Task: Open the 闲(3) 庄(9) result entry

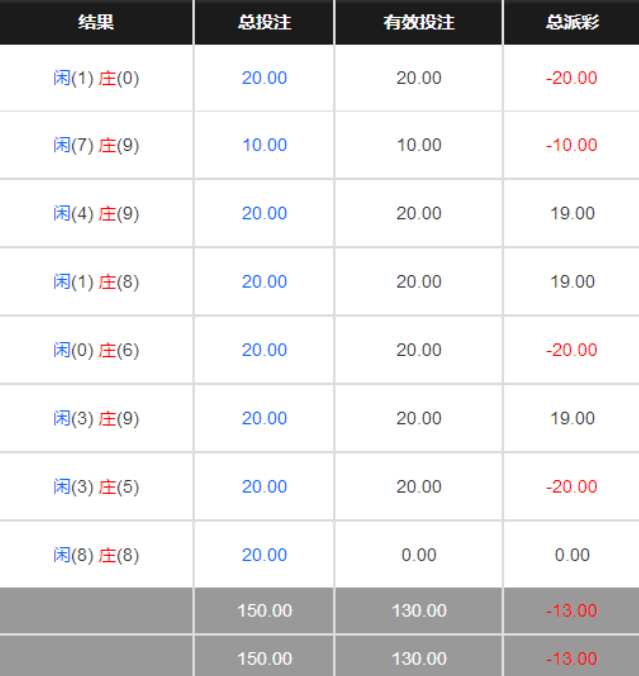Action: 96,418
